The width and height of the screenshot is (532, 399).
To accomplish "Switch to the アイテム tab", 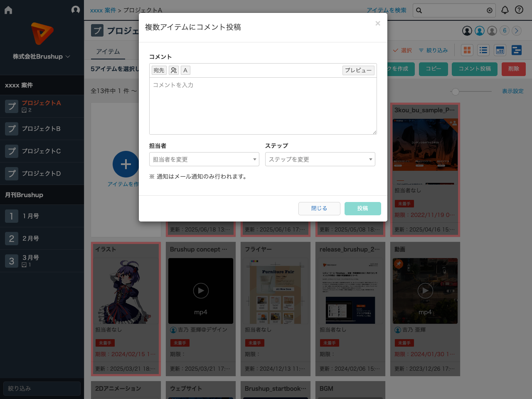I will 108,51.
